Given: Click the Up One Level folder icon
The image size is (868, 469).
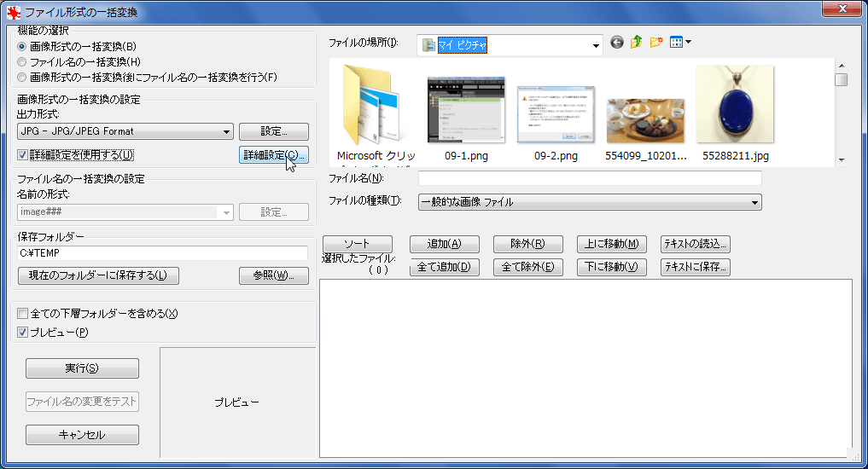Looking at the screenshot, I should point(636,42).
